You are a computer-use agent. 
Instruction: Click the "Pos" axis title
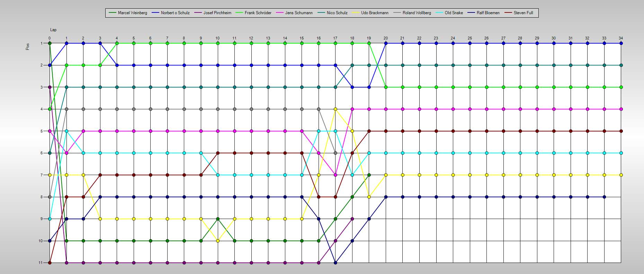pyautogui.click(x=27, y=47)
